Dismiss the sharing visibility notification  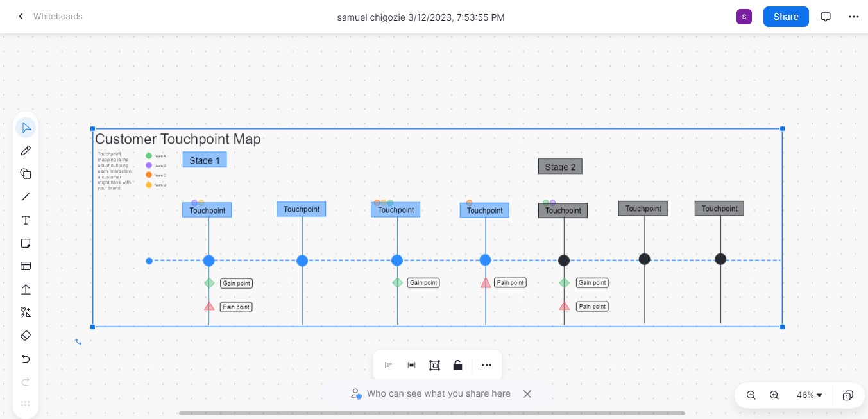tap(527, 393)
